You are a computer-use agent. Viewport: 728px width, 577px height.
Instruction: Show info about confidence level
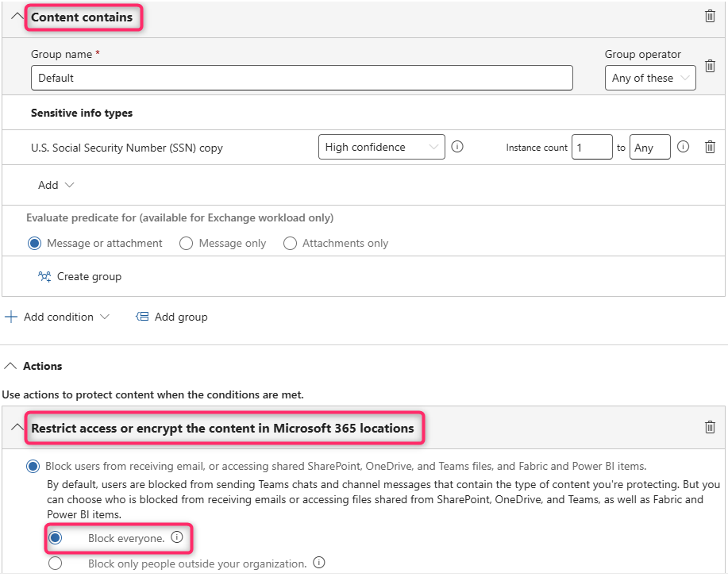point(457,147)
